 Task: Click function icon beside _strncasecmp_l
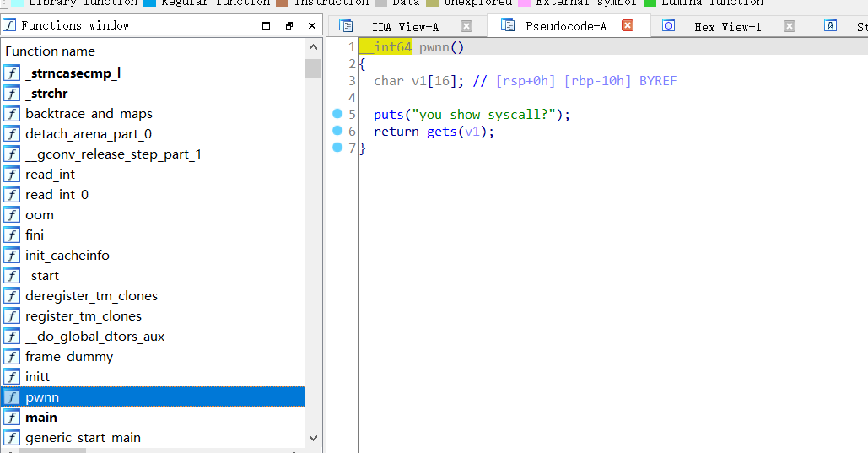12,73
